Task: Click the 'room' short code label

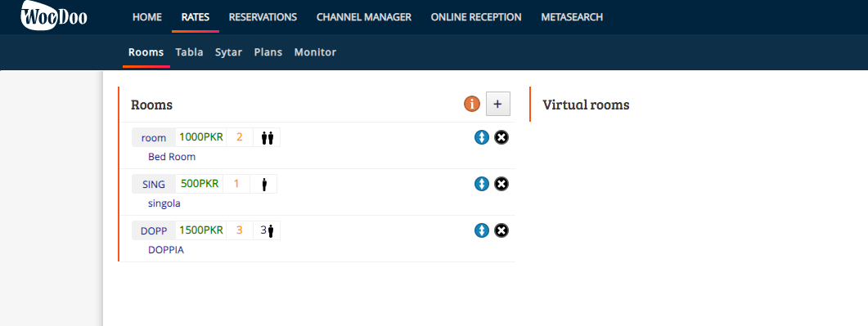Action: 154,138
